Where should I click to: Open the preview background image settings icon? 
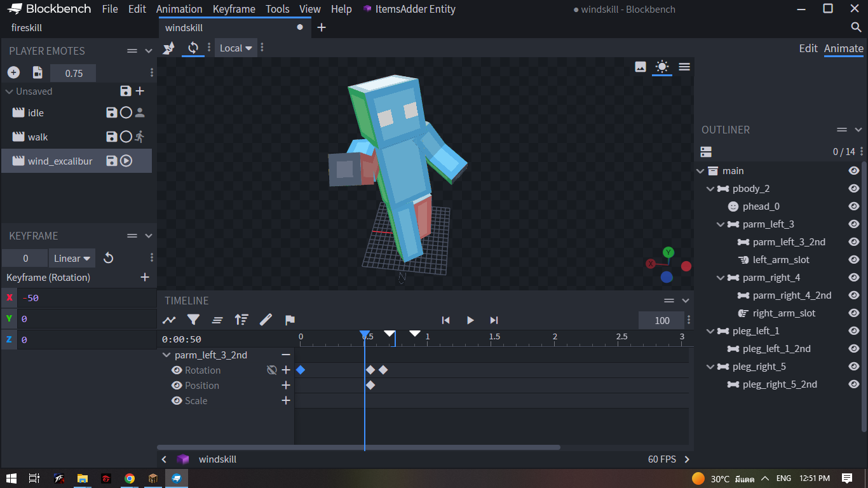(x=640, y=66)
